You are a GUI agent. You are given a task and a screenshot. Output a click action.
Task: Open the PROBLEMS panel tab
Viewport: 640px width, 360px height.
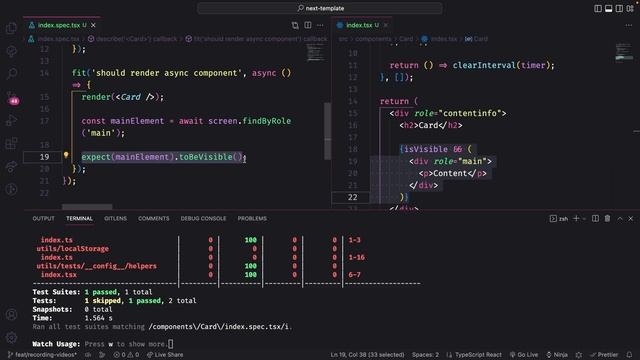(x=252, y=219)
